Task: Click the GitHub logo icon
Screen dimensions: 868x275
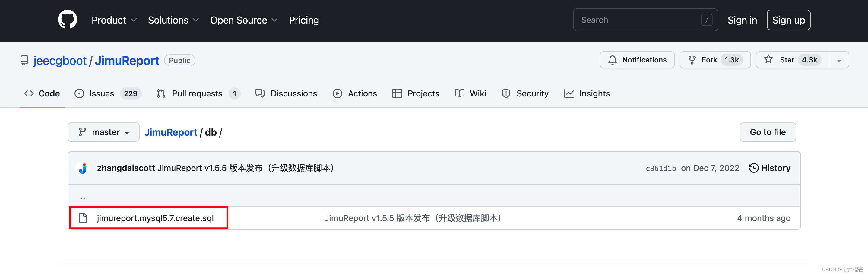Action: pyautogui.click(x=67, y=20)
